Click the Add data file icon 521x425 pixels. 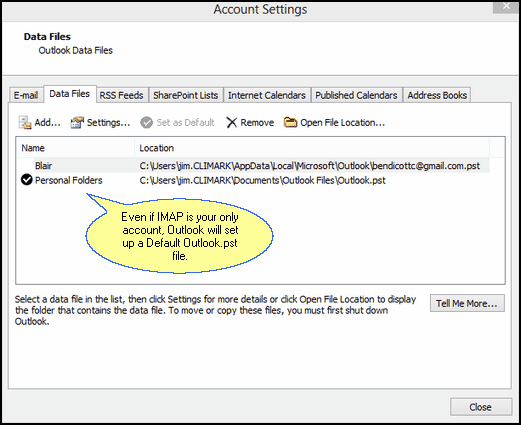click(25, 123)
